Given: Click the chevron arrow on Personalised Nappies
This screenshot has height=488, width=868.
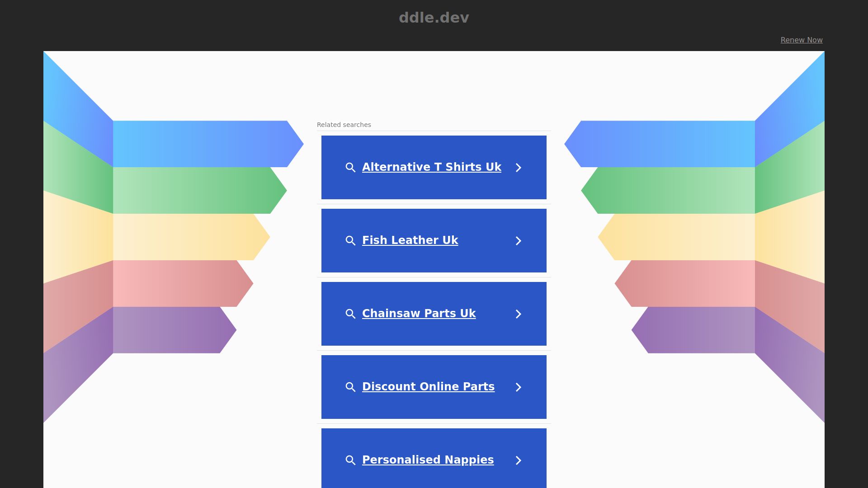Looking at the screenshot, I should 519,460.
